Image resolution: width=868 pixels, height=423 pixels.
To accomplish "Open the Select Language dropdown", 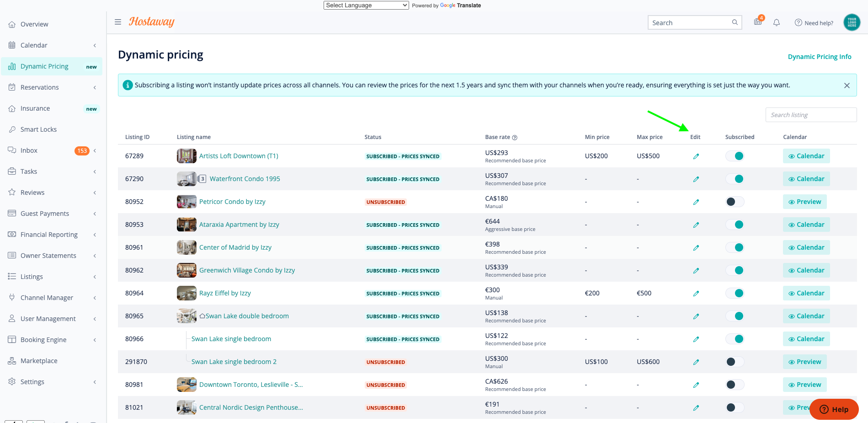I will tap(366, 5).
